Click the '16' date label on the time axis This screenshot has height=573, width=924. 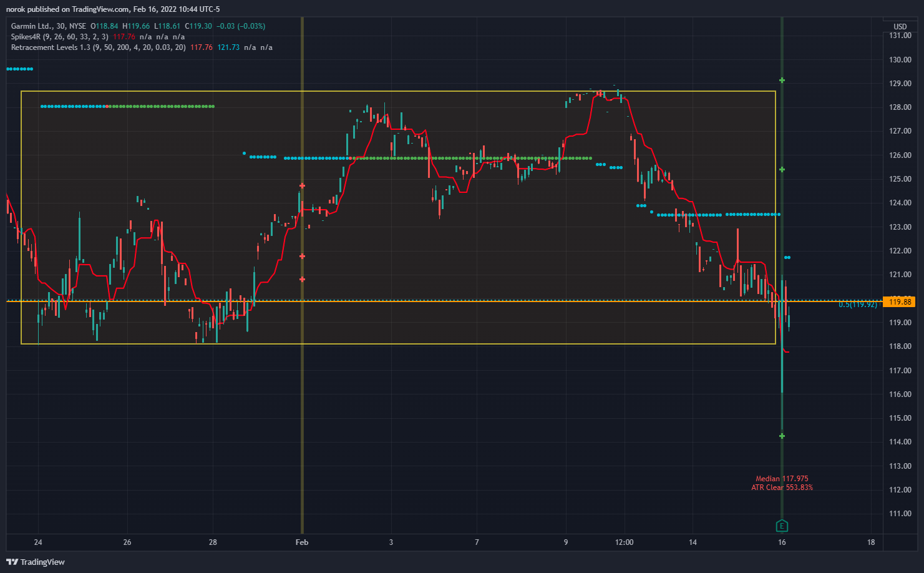[782, 542]
